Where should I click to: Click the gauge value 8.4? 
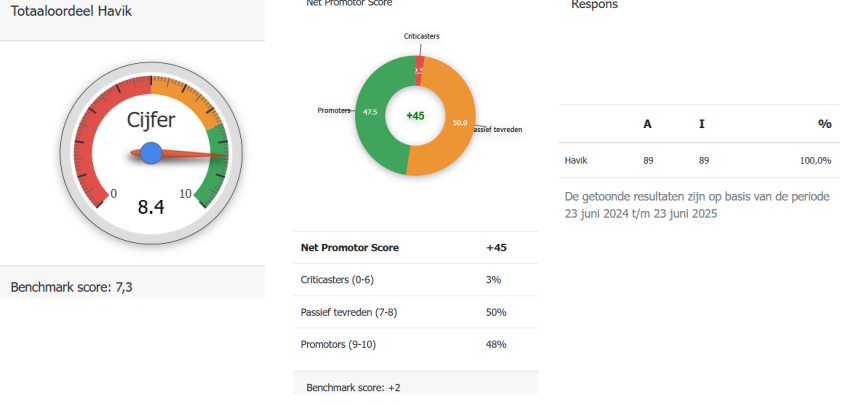coord(151,208)
